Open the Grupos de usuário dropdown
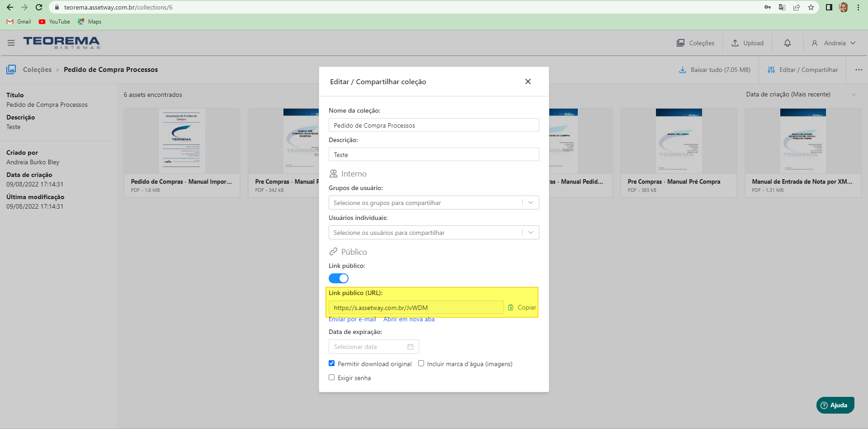The width and height of the screenshot is (868, 429). [434, 202]
